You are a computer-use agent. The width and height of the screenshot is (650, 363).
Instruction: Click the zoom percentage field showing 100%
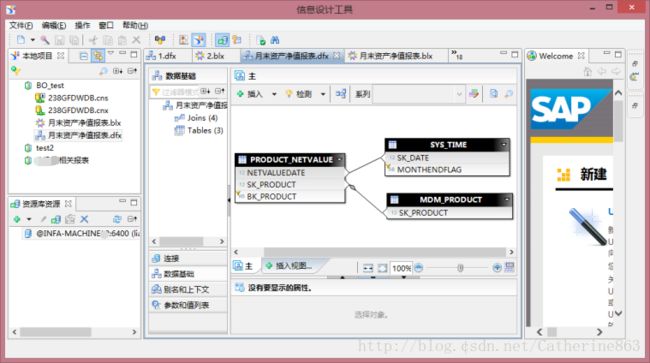401,268
